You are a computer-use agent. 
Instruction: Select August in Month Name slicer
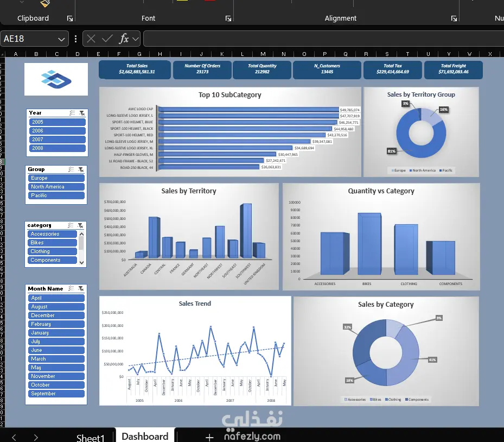56,307
